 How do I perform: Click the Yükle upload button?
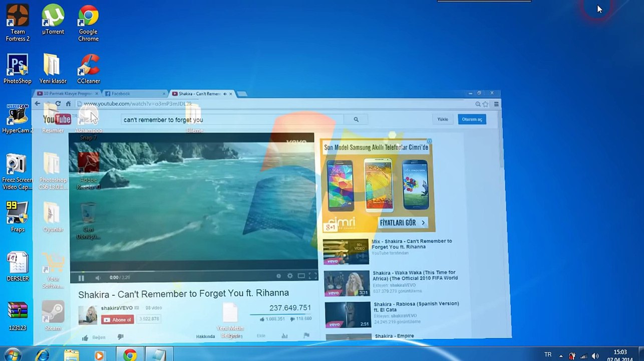tap(443, 119)
